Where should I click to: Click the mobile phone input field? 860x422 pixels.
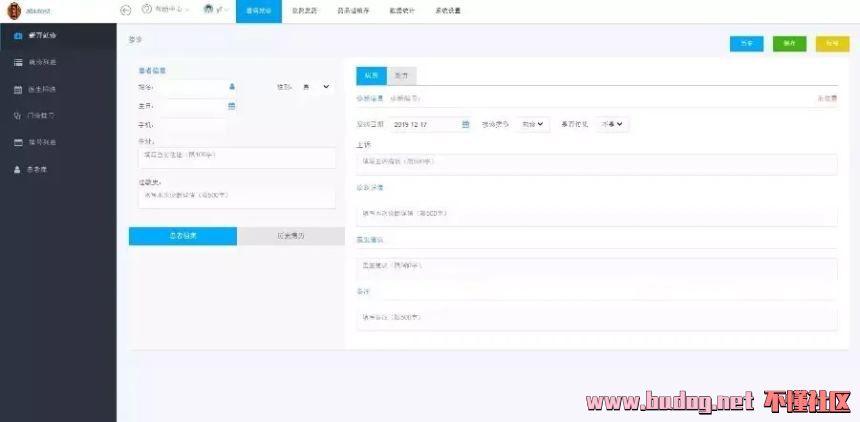pyautogui.click(x=193, y=125)
